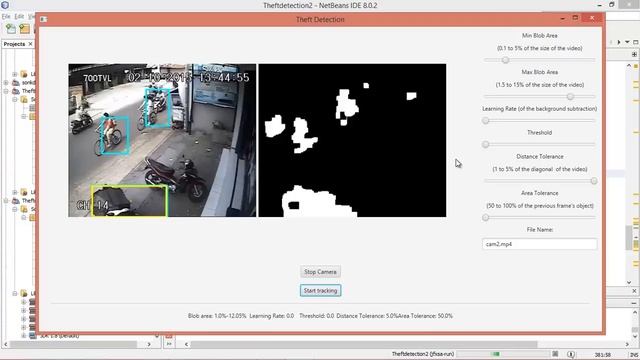Click the New Project toolbar icon in NetBeans
The height and width of the screenshot is (360, 640).
click(x=24, y=29)
